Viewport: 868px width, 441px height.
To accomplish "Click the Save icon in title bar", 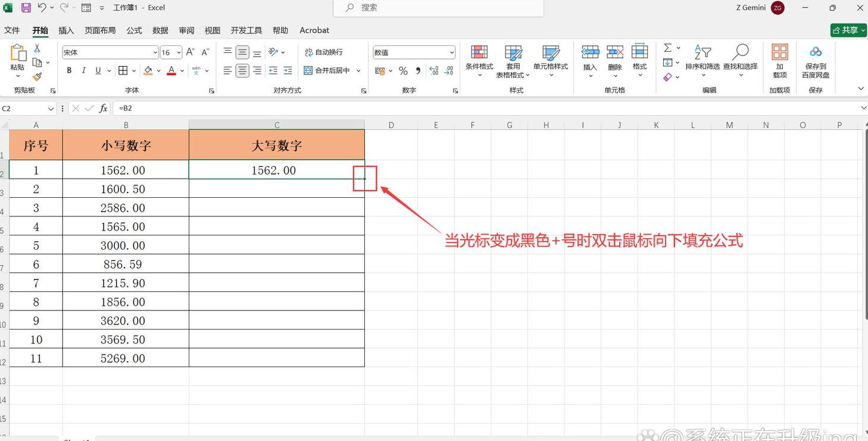I will (26, 8).
